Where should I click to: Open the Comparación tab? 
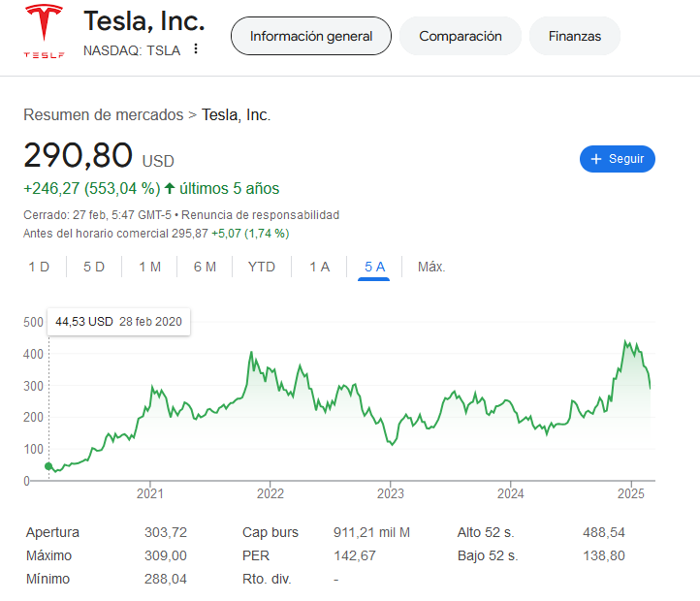point(460,36)
